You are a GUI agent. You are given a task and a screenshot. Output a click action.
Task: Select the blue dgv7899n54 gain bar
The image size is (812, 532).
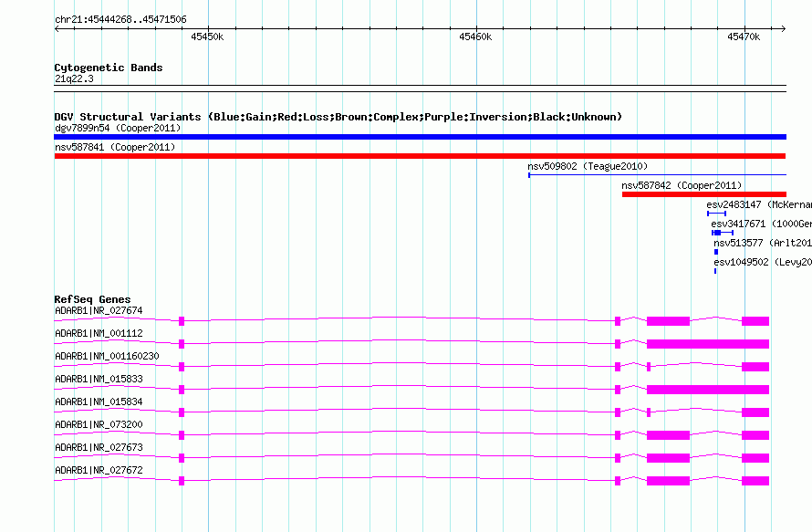click(x=420, y=137)
